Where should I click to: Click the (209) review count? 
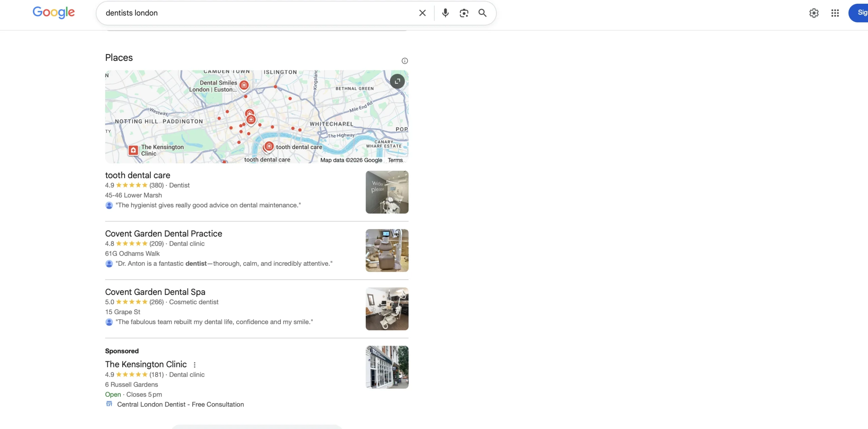point(156,244)
